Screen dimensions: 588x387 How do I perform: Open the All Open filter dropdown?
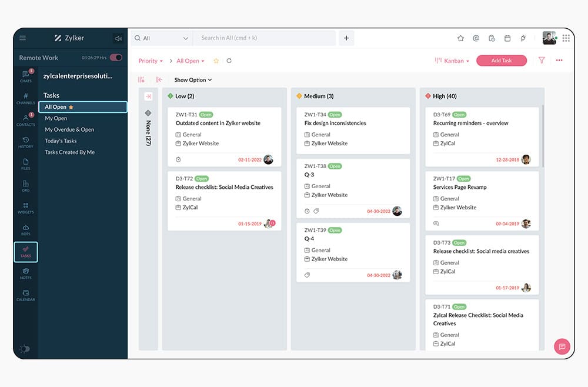[191, 61]
